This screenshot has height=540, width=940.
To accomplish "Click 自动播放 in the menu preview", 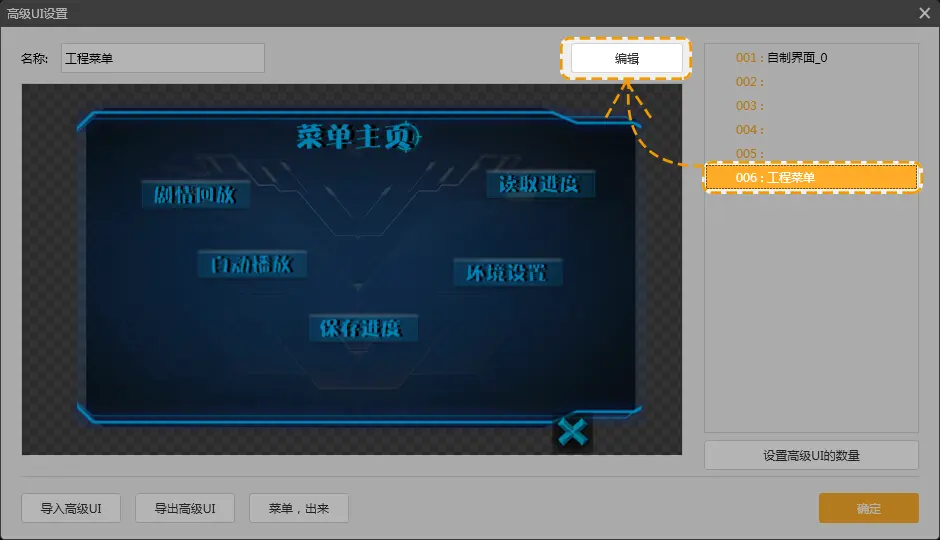I will point(252,264).
